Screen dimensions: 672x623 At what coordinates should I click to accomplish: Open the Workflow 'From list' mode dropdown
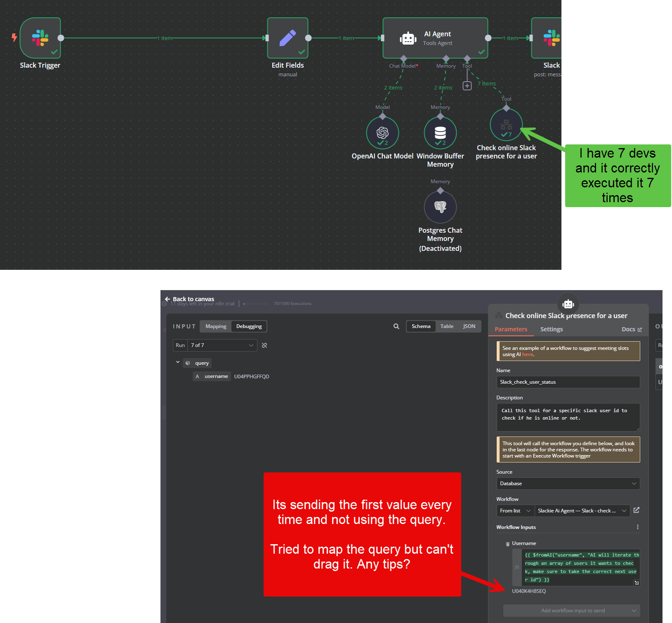click(x=515, y=511)
